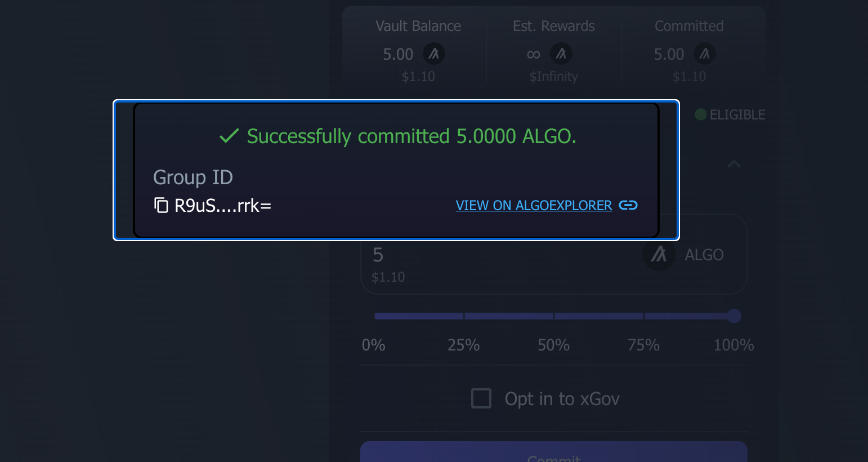Click the Successfully committed 5.0000 ALGO message

[411, 136]
